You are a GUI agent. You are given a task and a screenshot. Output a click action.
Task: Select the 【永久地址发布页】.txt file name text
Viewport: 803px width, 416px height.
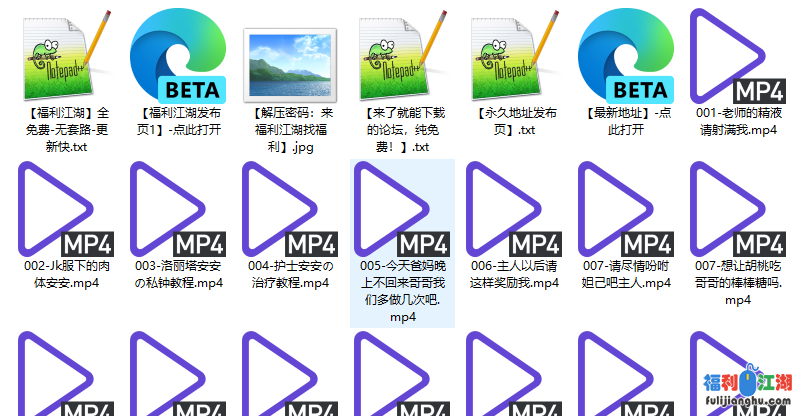514,122
